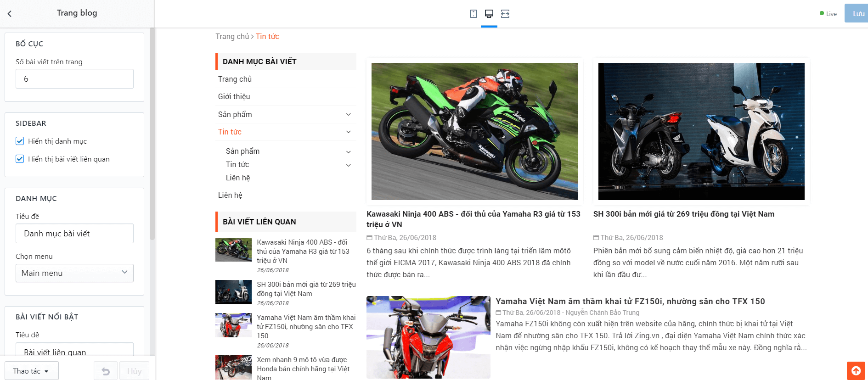Open Yamaha Việt Nam FZ150i article title
This screenshot has width=868, height=380.
coord(630,301)
